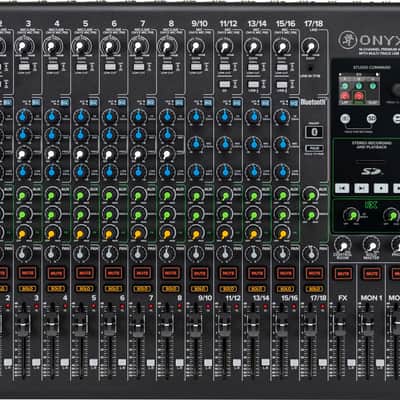
Task: Click the 3.5mm line-in jack on channel 17/18
Action: click(310, 68)
